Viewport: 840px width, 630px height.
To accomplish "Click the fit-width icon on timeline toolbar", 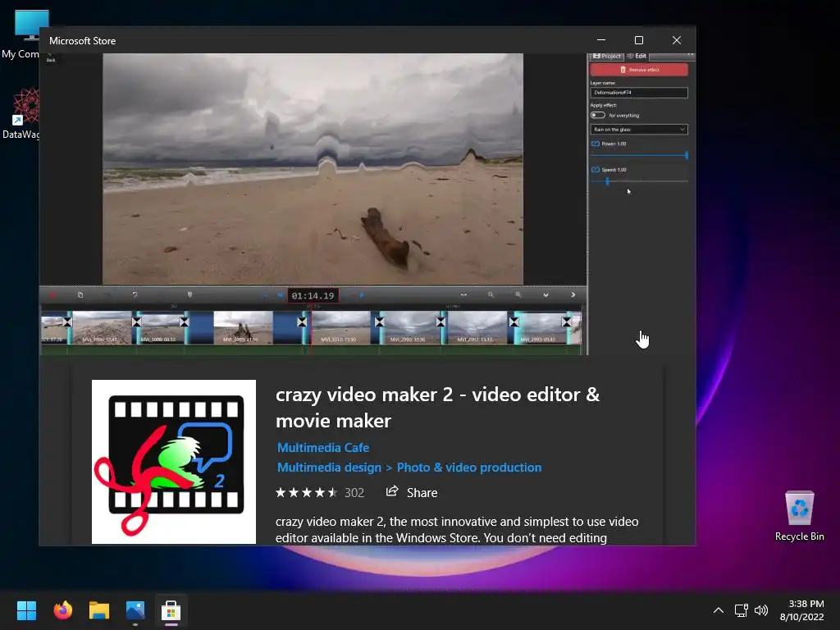I will pyautogui.click(x=464, y=294).
